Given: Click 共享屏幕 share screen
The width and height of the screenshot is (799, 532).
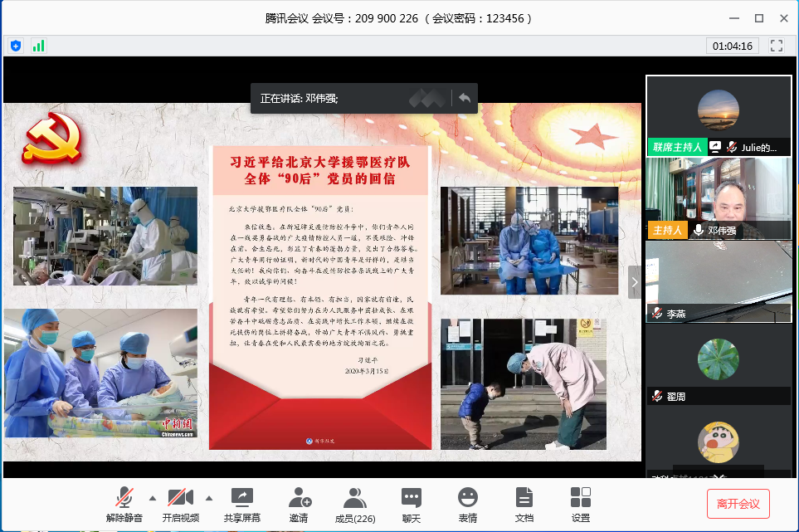Looking at the screenshot, I should 241,504.
